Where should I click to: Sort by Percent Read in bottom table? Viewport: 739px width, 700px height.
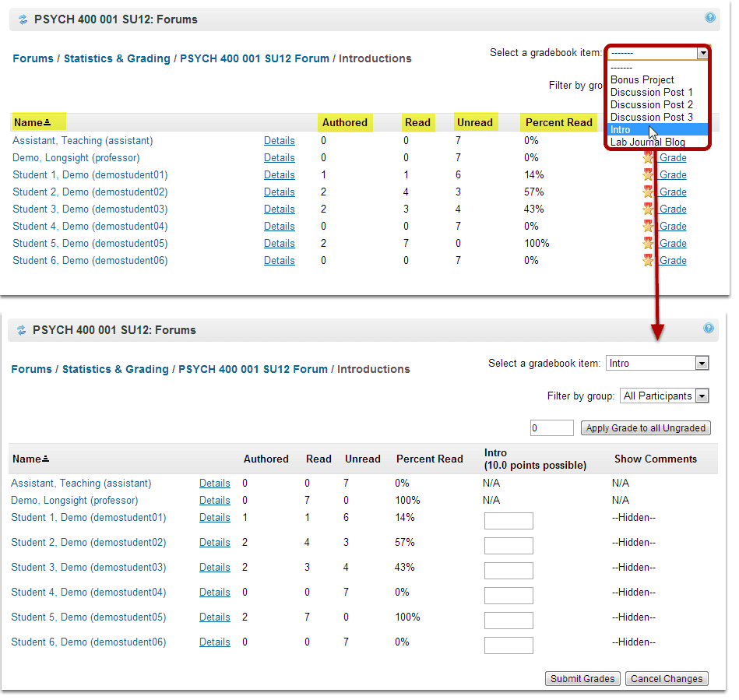point(430,459)
